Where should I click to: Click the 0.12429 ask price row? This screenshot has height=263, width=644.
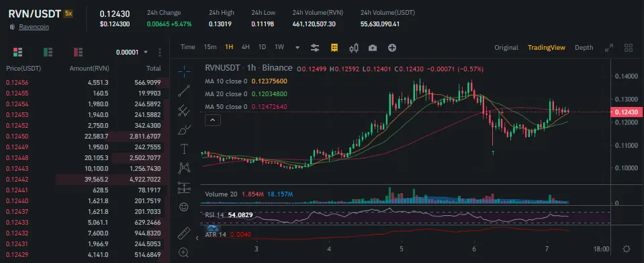[85, 255]
